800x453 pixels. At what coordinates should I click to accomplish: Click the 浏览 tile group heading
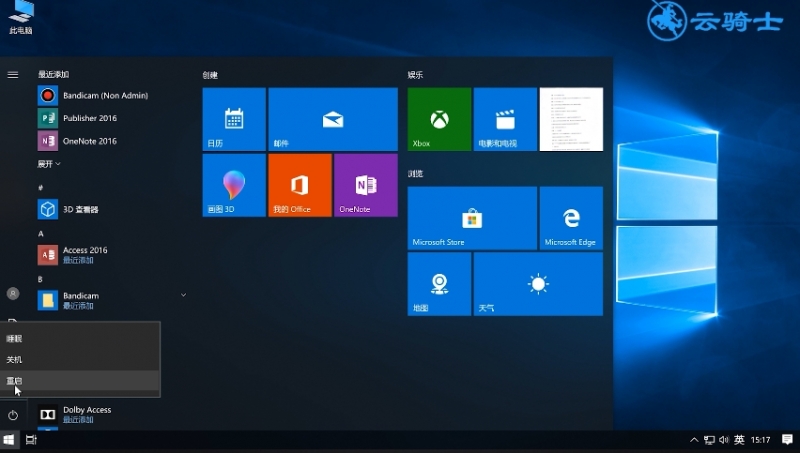pos(415,174)
